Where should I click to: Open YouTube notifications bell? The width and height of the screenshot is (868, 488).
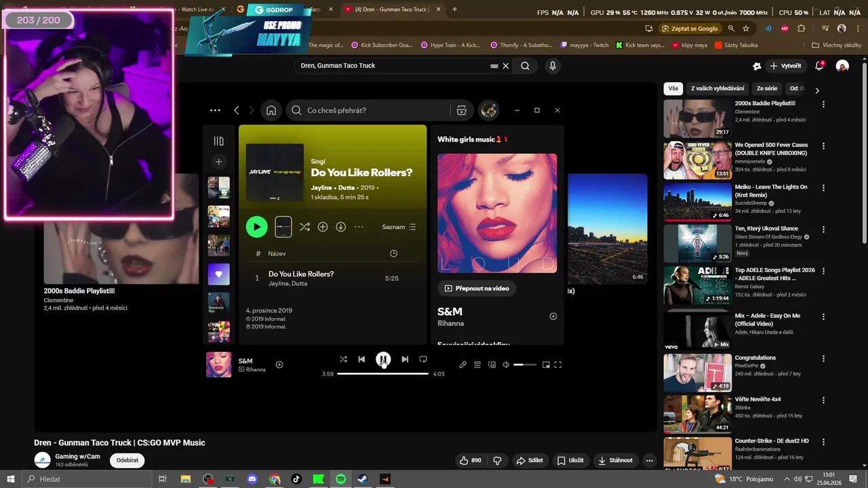[x=819, y=66]
